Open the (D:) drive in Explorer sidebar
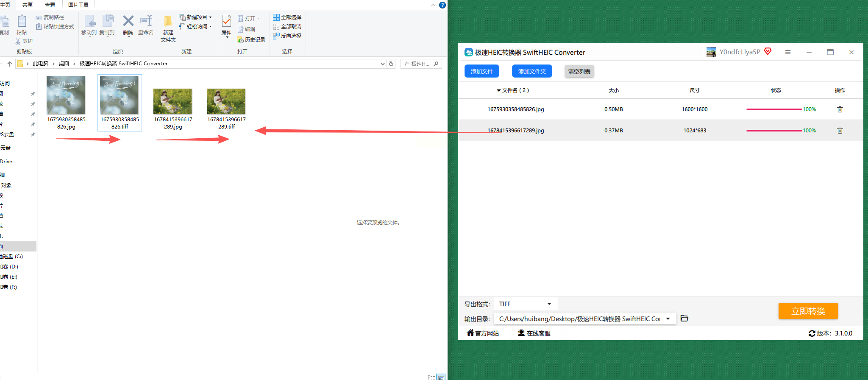 (9, 267)
